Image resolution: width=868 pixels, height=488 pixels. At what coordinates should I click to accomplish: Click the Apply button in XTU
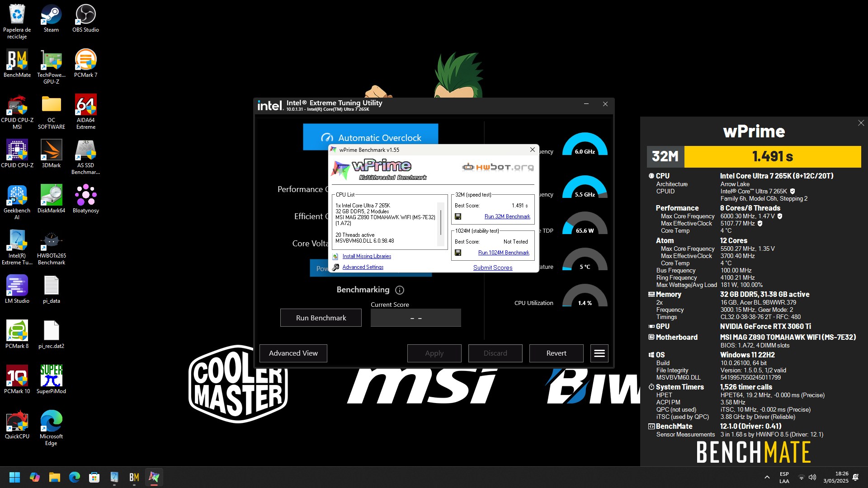coord(434,353)
